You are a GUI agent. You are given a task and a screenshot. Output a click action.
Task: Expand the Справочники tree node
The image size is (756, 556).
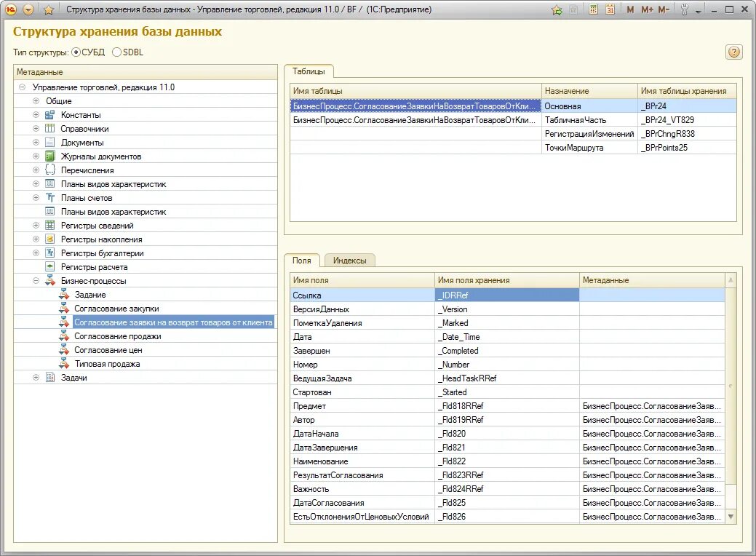pos(36,129)
